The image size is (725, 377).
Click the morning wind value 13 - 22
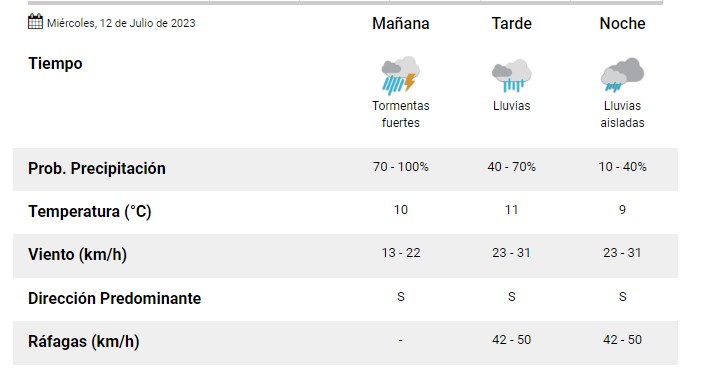pos(400,253)
